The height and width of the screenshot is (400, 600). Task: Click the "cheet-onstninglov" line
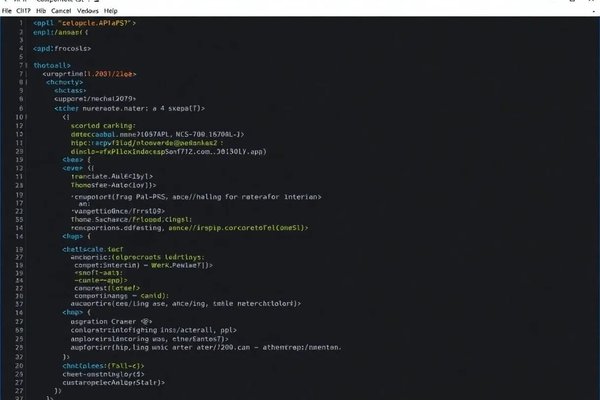click(103, 374)
